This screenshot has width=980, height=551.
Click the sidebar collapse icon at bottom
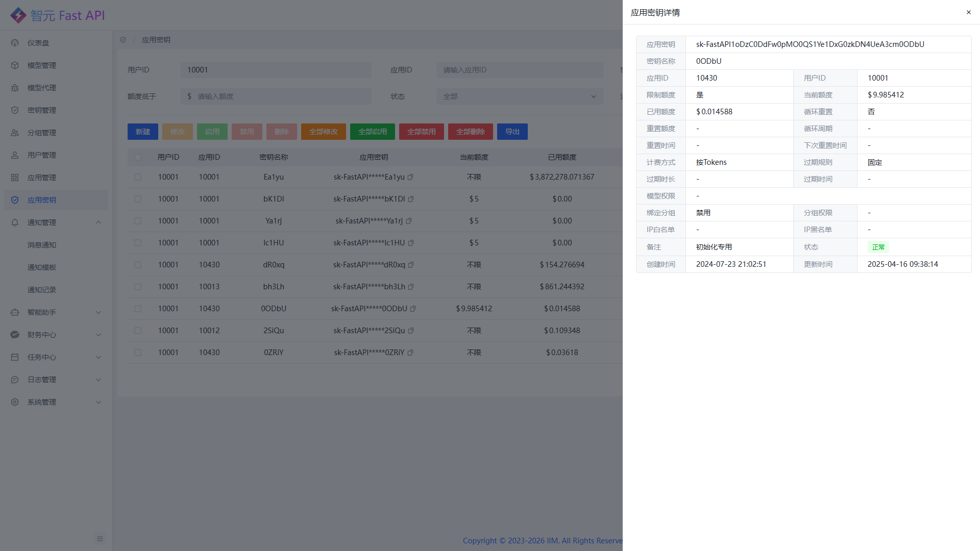coord(100,539)
